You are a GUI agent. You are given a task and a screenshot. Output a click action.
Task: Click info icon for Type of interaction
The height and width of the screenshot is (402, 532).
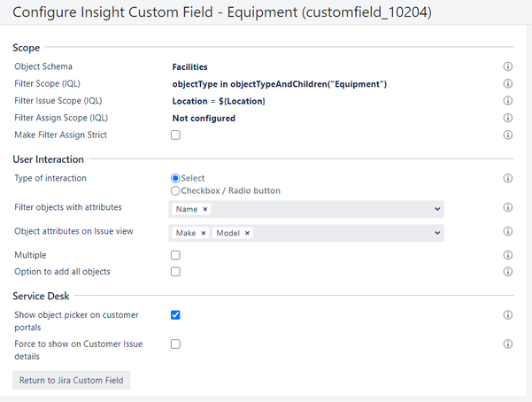pos(508,178)
